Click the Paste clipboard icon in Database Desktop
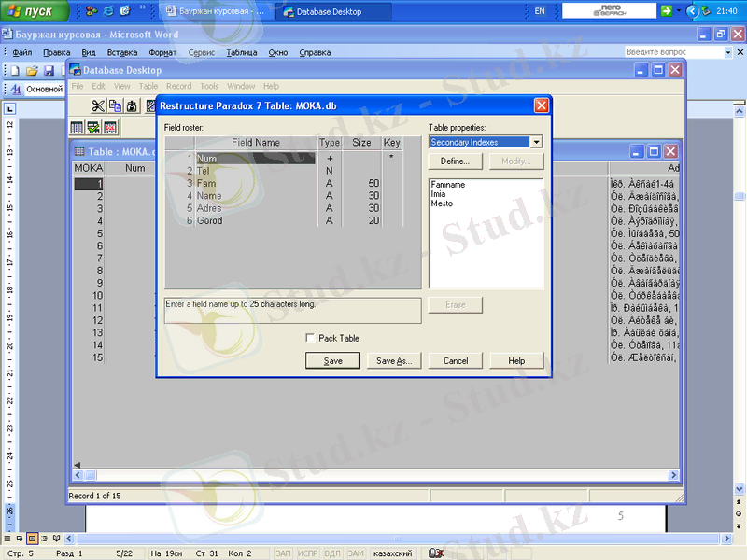This screenshot has height=560, width=747. (132, 105)
